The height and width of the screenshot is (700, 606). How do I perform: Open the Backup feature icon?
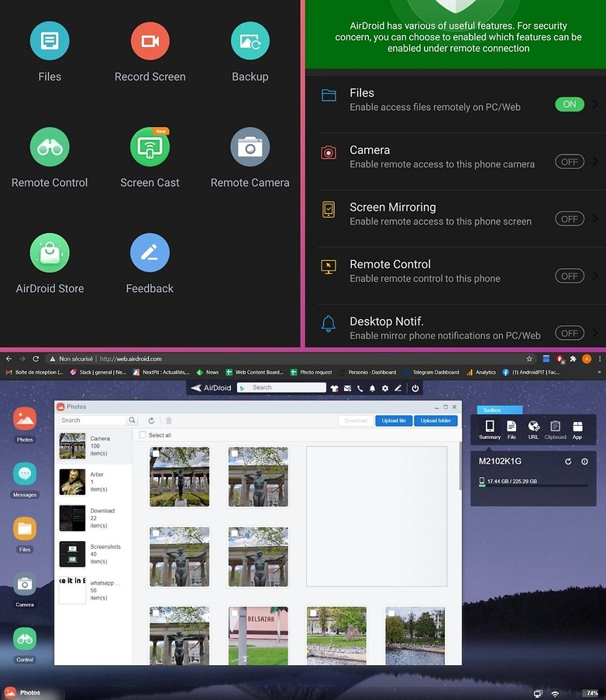[250, 40]
